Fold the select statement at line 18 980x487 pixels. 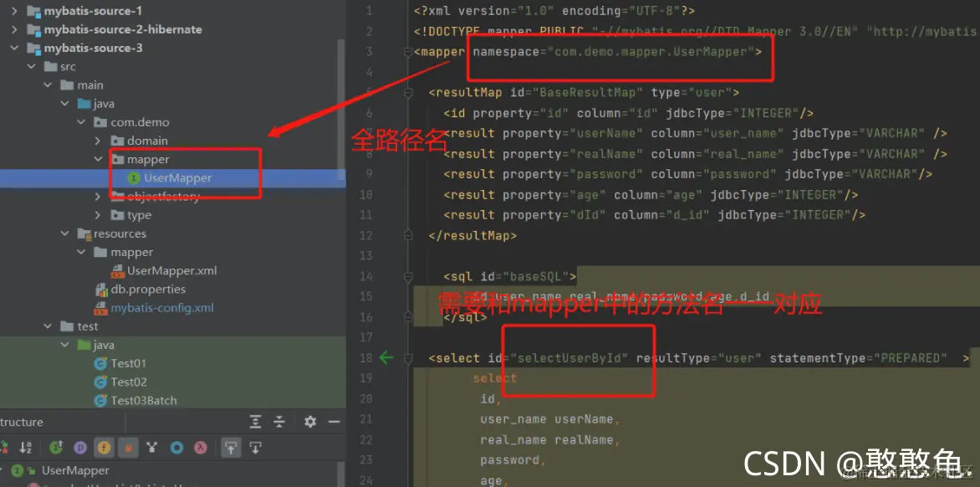click(408, 358)
